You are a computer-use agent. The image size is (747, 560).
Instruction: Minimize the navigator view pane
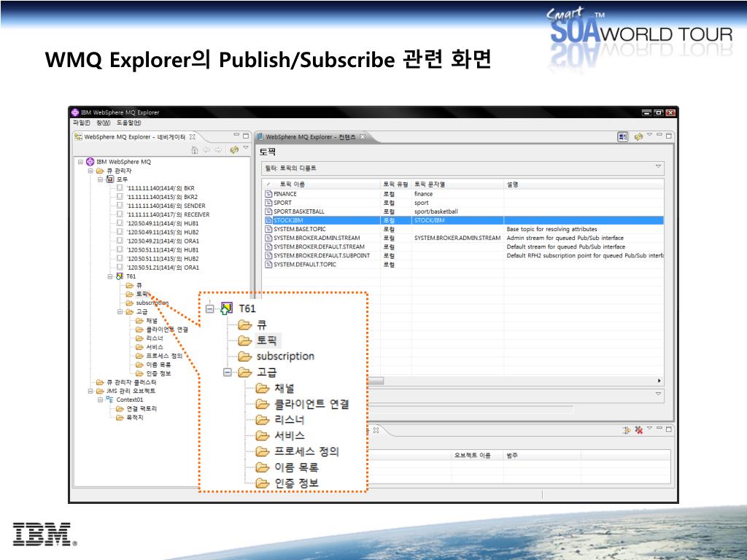[x=236, y=135]
